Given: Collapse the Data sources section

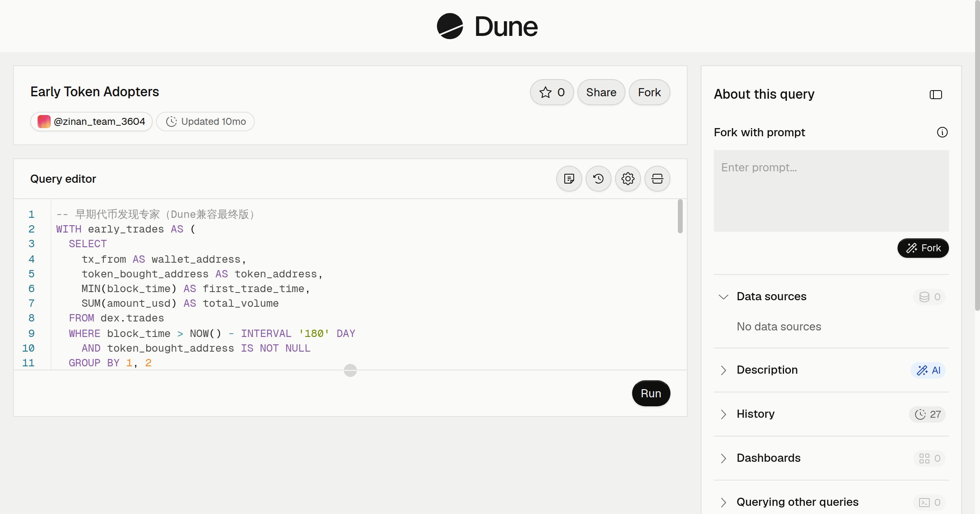Looking at the screenshot, I should click(x=723, y=297).
